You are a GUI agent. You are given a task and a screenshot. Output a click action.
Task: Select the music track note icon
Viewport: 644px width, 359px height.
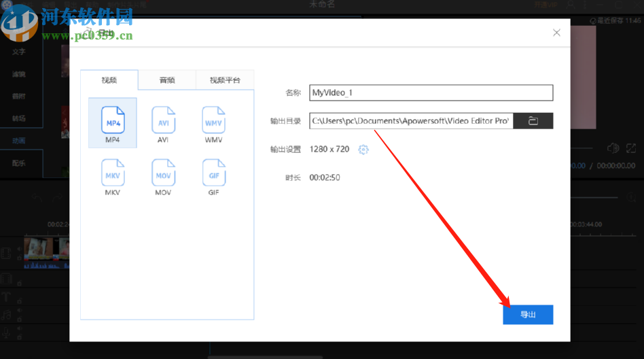click(x=5, y=315)
